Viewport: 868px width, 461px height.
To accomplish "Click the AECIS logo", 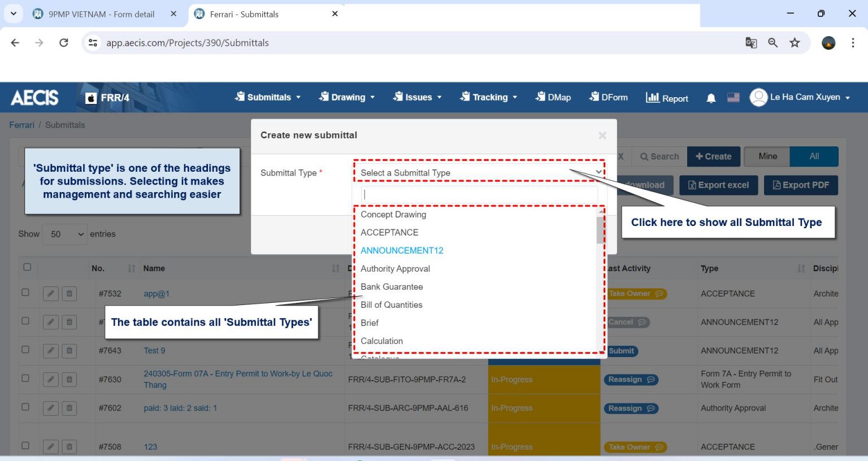I will (x=34, y=98).
